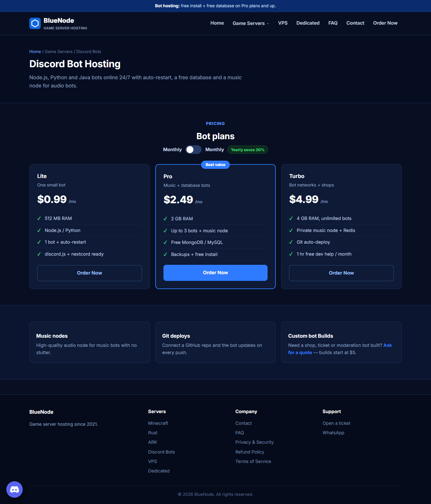Order the Turbo plan
The image size is (431, 504).
(341, 273)
